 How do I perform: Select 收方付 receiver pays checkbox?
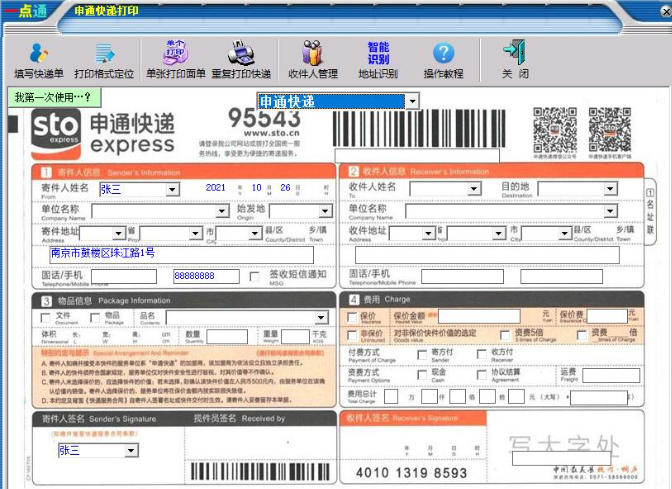(482, 354)
